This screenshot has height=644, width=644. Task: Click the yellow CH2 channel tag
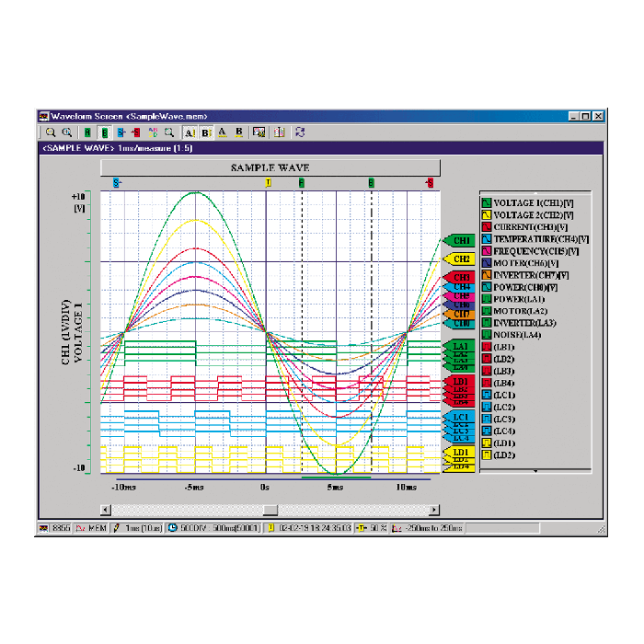(x=459, y=259)
